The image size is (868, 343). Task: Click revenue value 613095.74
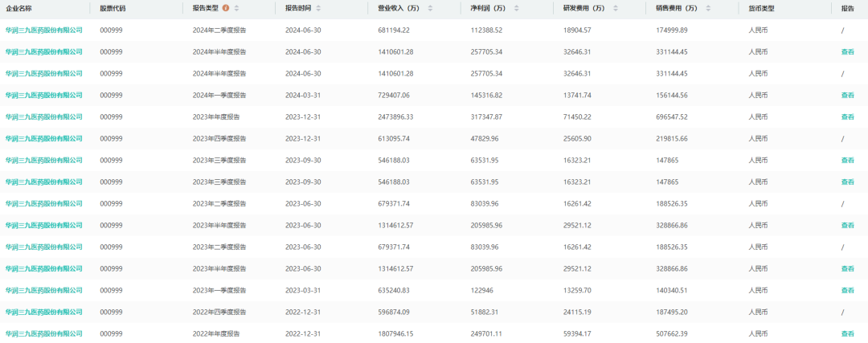pyautogui.click(x=394, y=138)
